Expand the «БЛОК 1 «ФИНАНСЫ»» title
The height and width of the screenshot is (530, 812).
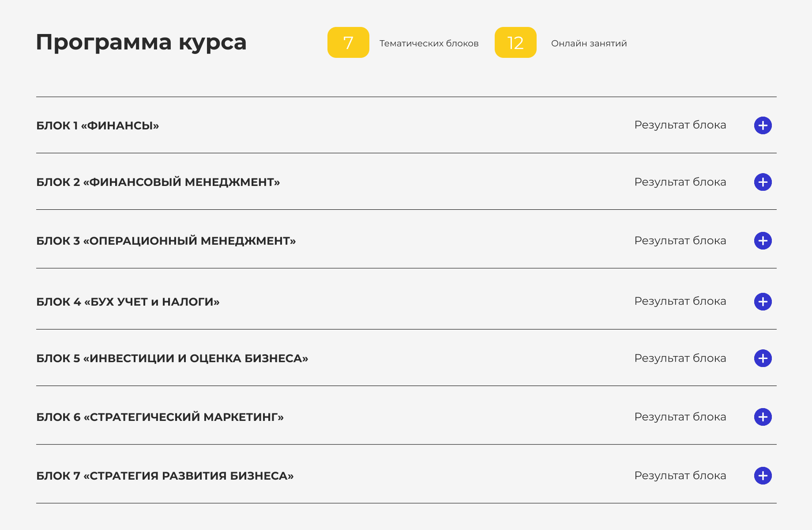98,126
